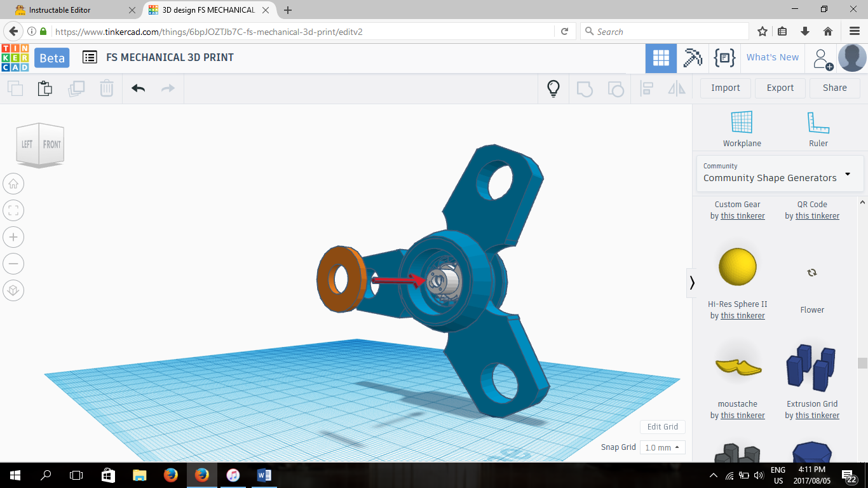This screenshot has width=868, height=488.
Task: Open the Firefox hamburger menu
Action: [x=855, y=32]
